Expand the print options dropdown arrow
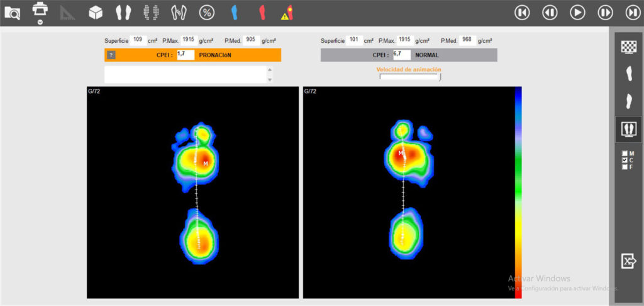644x306 pixels. point(40,21)
